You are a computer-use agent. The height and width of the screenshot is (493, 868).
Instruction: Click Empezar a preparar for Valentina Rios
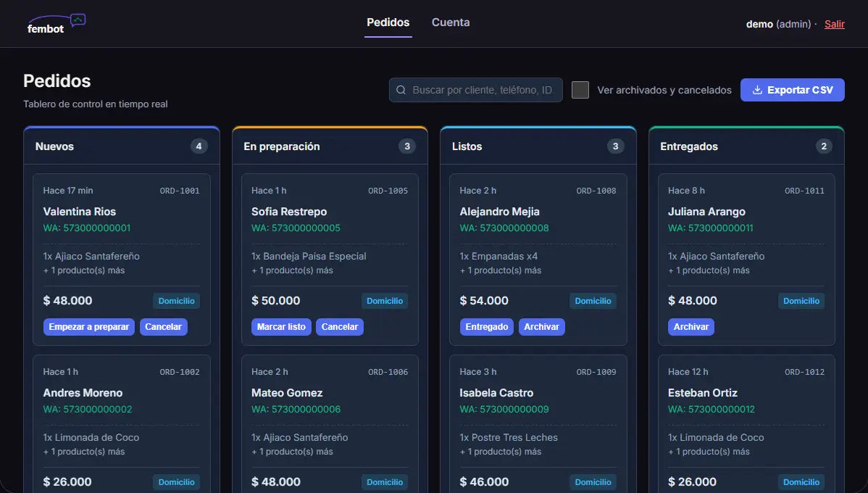(88, 327)
